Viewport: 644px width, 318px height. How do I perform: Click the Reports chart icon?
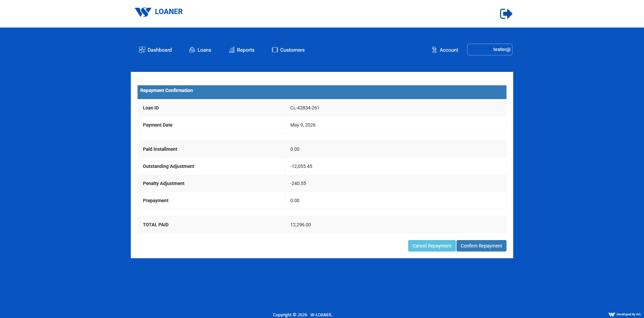232,50
